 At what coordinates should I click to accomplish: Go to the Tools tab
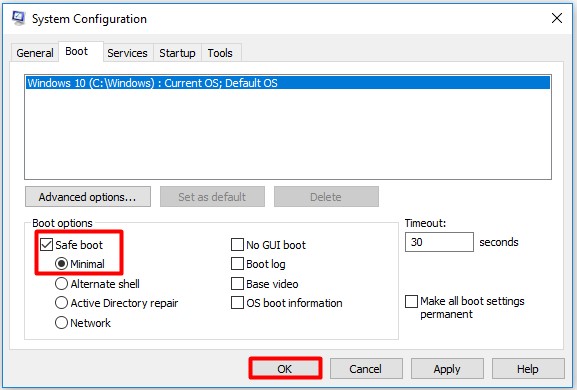click(x=220, y=53)
